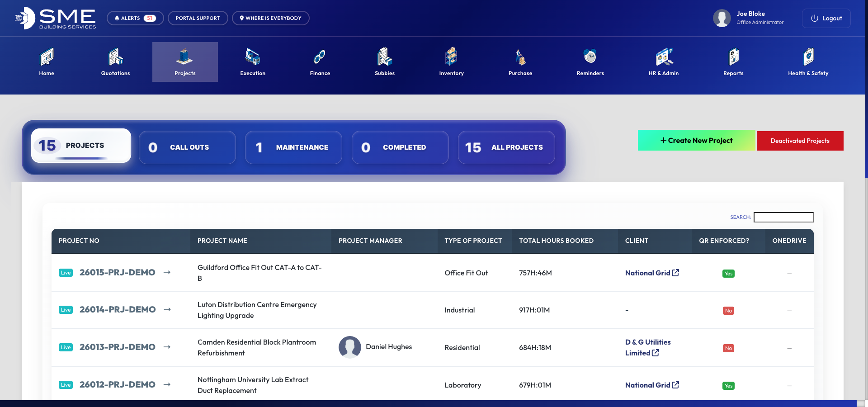
Task: Navigate to Health & Safety
Action: [808, 62]
